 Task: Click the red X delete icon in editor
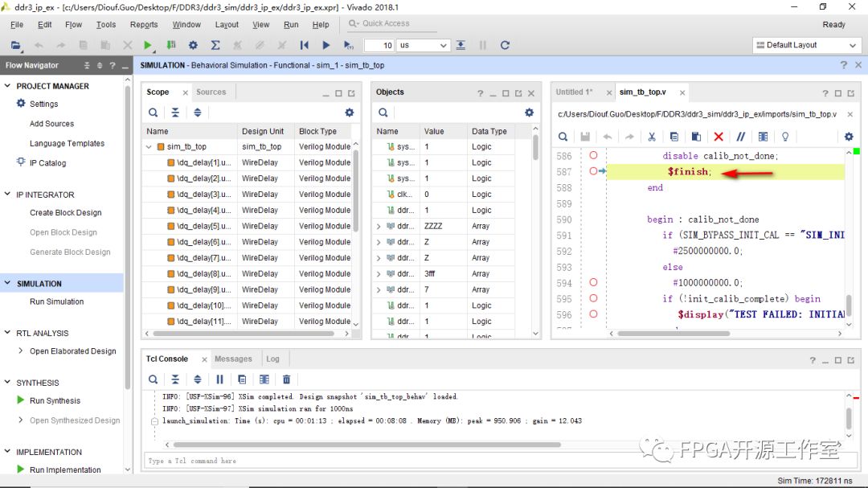click(719, 137)
